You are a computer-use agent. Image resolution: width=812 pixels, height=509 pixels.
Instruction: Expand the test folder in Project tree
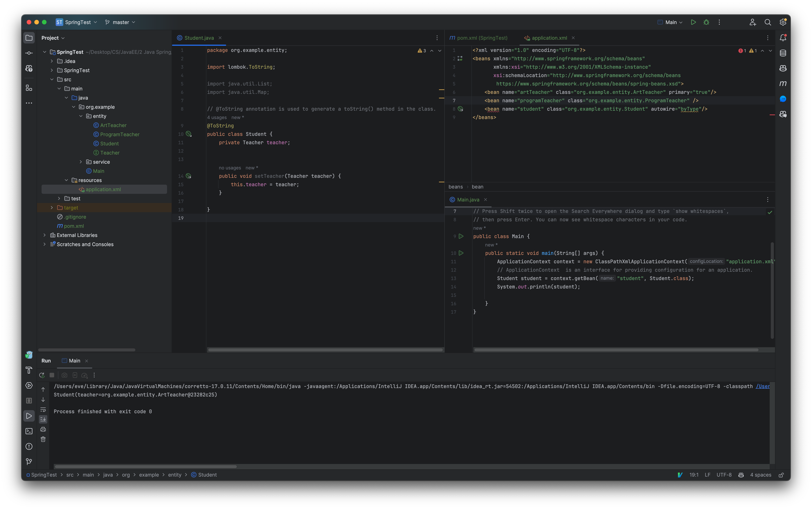[x=59, y=198]
